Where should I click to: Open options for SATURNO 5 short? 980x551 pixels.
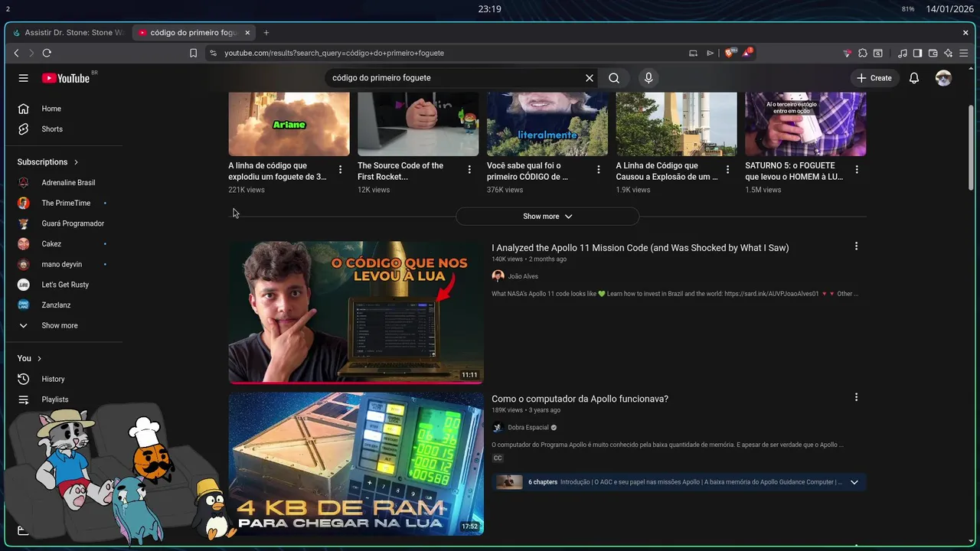(857, 170)
